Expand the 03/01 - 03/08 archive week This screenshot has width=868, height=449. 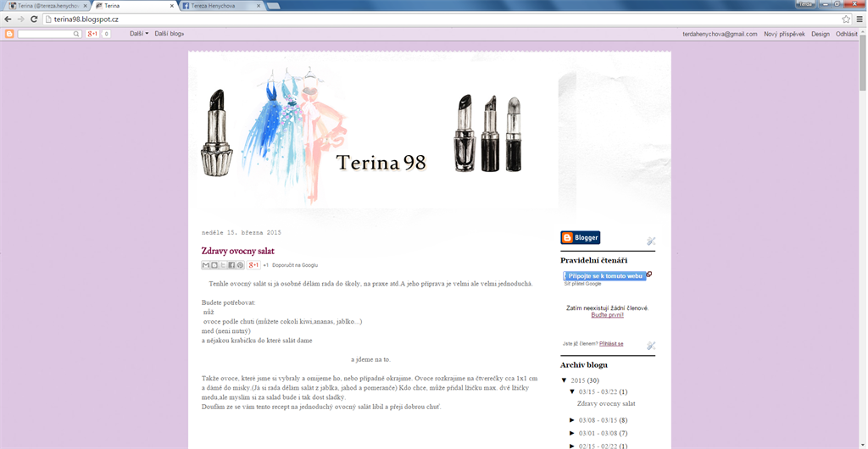(572, 433)
